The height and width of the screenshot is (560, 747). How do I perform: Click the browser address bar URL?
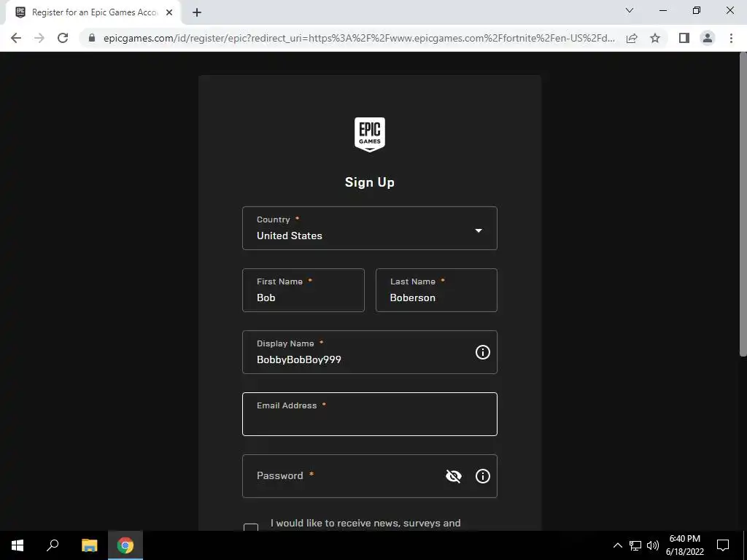(359, 38)
